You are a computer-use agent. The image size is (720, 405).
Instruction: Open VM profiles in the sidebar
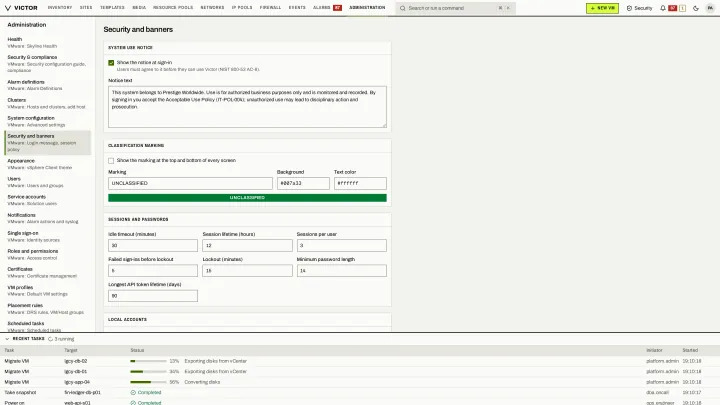(48, 291)
